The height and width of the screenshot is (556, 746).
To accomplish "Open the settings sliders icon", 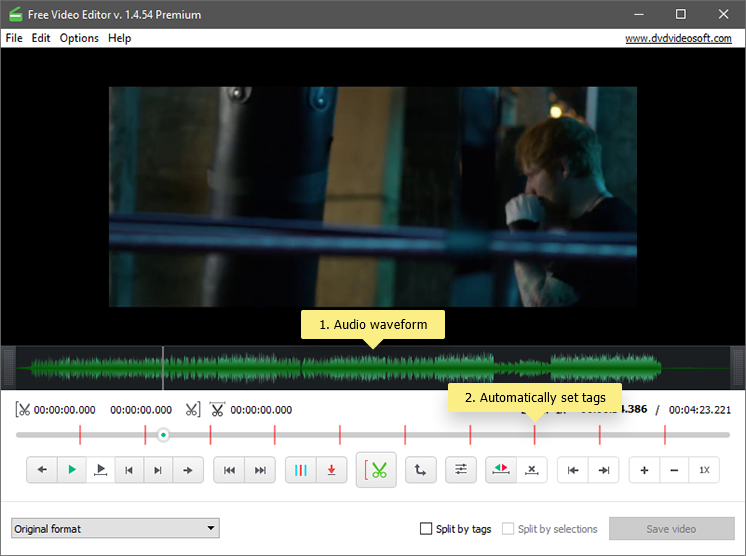I will click(x=461, y=470).
